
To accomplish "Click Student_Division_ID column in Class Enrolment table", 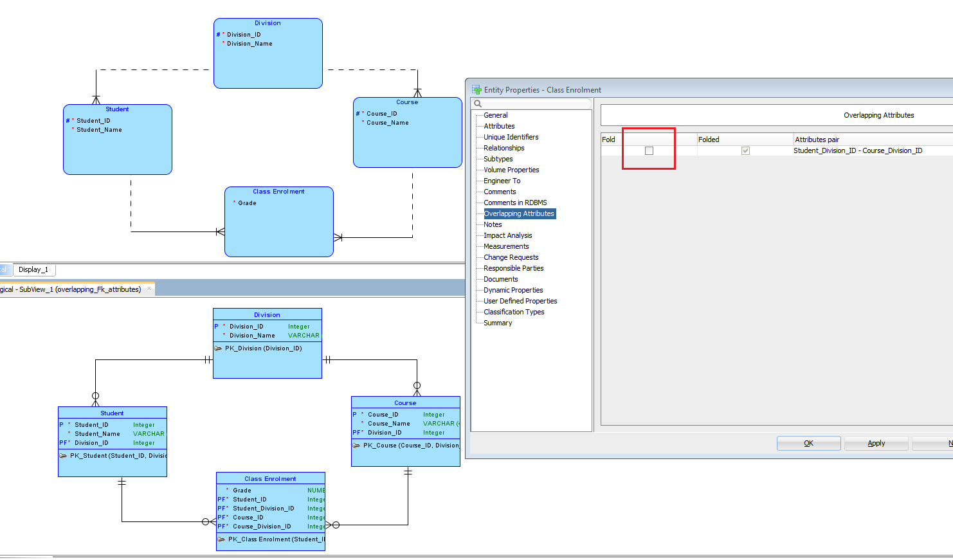I will (x=263, y=509).
